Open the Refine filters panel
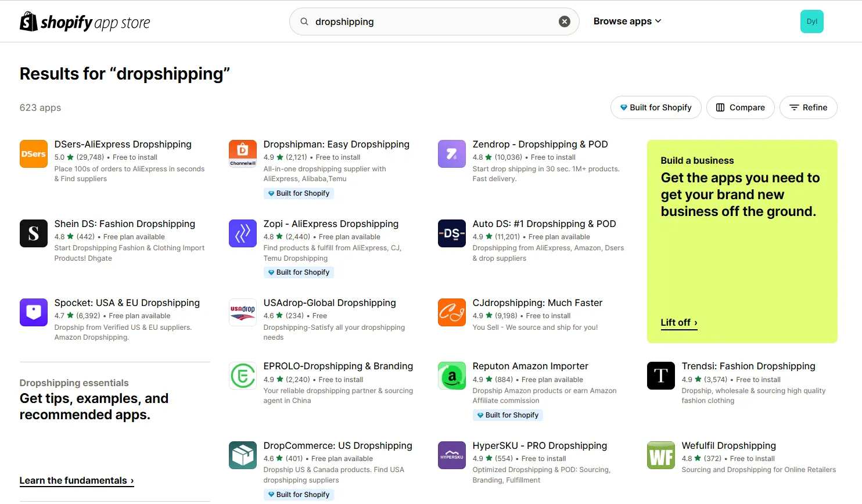Viewport: 862px width, 504px height. point(809,107)
